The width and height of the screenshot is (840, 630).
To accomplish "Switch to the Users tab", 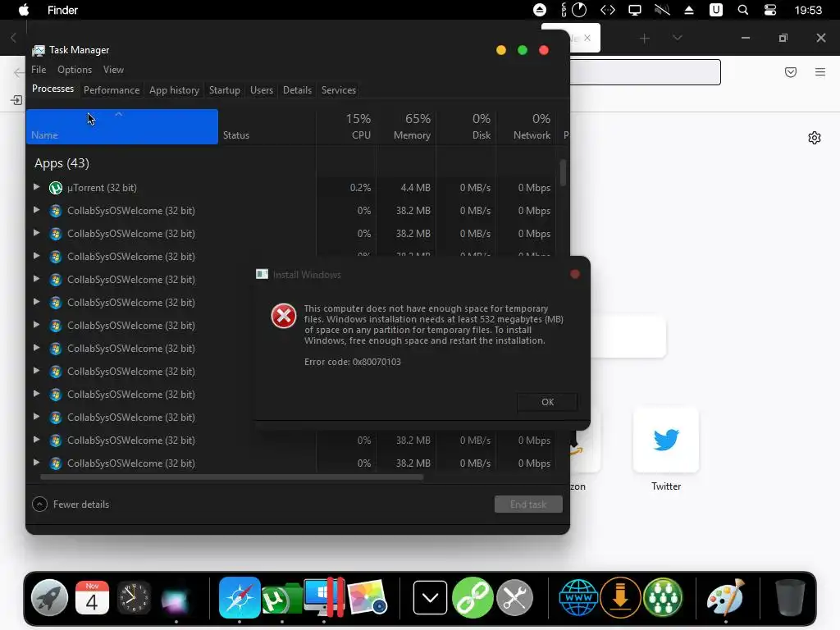I will [x=262, y=90].
